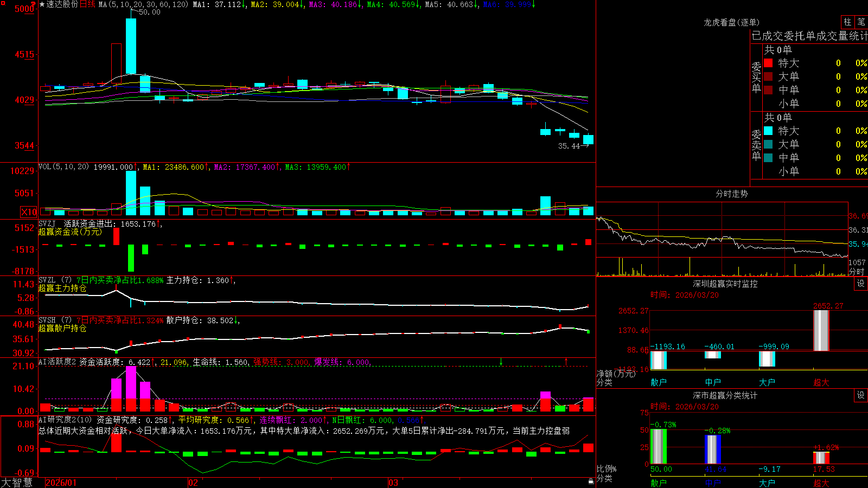Click the tall cyan candlestick peaking at 50.00
This screenshot has height=488, width=868.
tap(131, 46)
